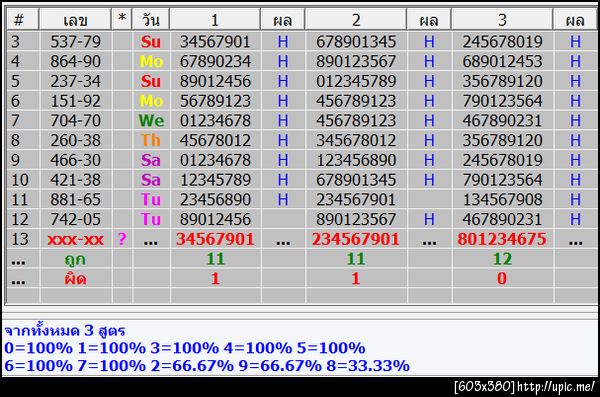Image resolution: width=600 pixels, height=397 pixels.
Task: Select the formula 3 column header
Action: click(502, 20)
